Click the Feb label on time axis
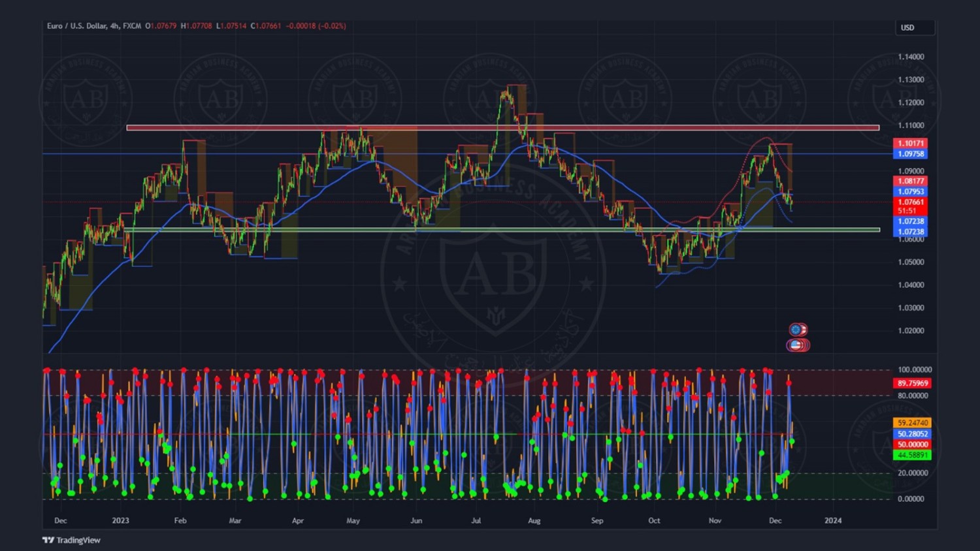The height and width of the screenshot is (551, 980). click(180, 521)
